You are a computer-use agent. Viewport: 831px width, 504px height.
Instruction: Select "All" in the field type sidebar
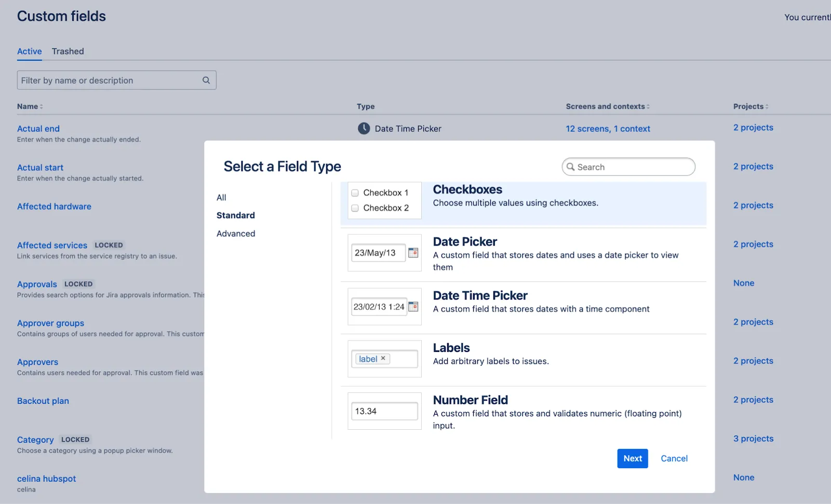tap(221, 197)
